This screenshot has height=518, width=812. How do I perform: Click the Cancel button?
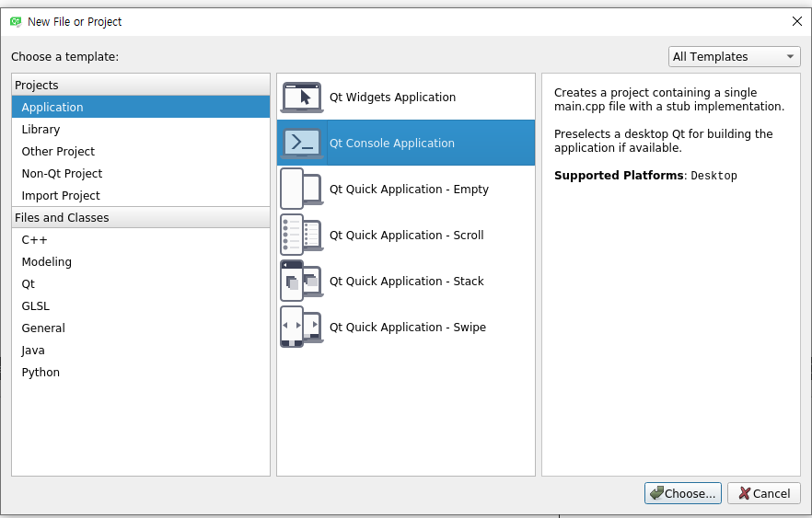[x=764, y=493]
